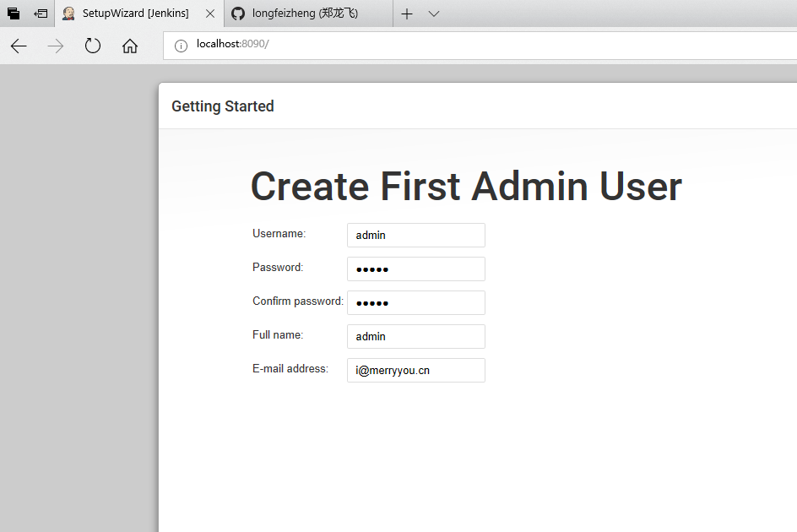Click the forward navigation arrow
797x532 pixels.
pyautogui.click(x=55, y=46)
